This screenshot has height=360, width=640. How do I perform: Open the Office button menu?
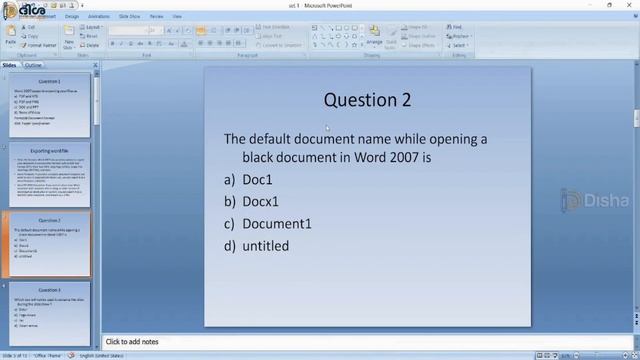pyautogui.click(x=10, y=11)
